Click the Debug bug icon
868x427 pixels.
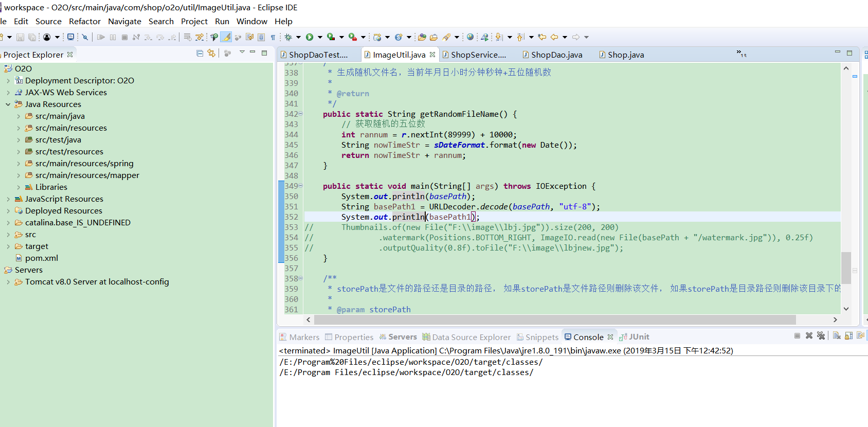288,37
